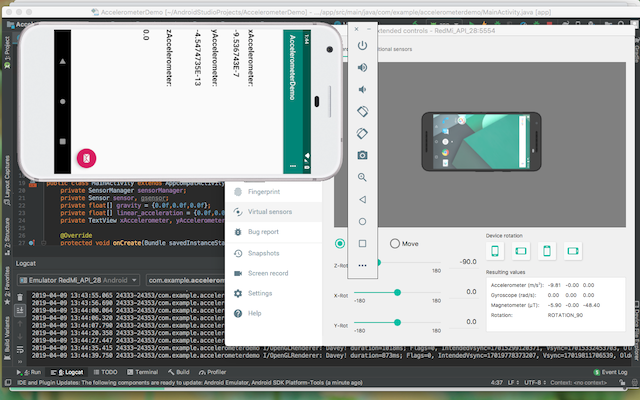Click the emulator Power button icon

click(362, 45)
